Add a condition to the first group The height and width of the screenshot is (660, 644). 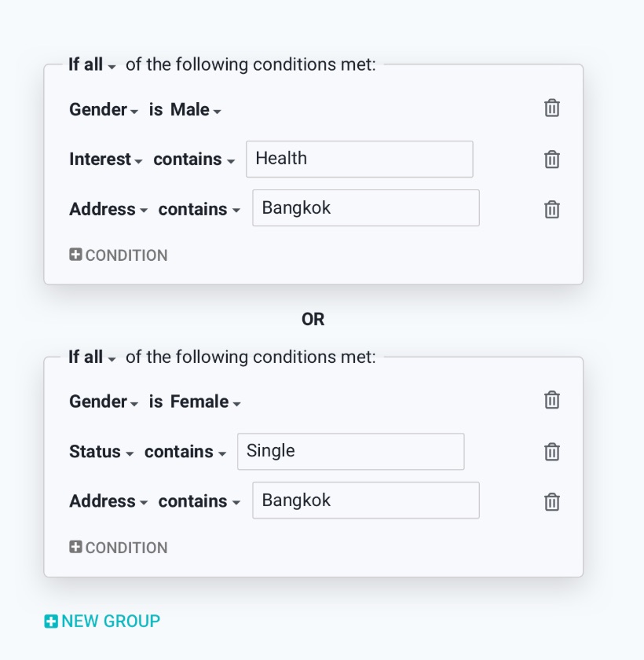click(119, 255)
